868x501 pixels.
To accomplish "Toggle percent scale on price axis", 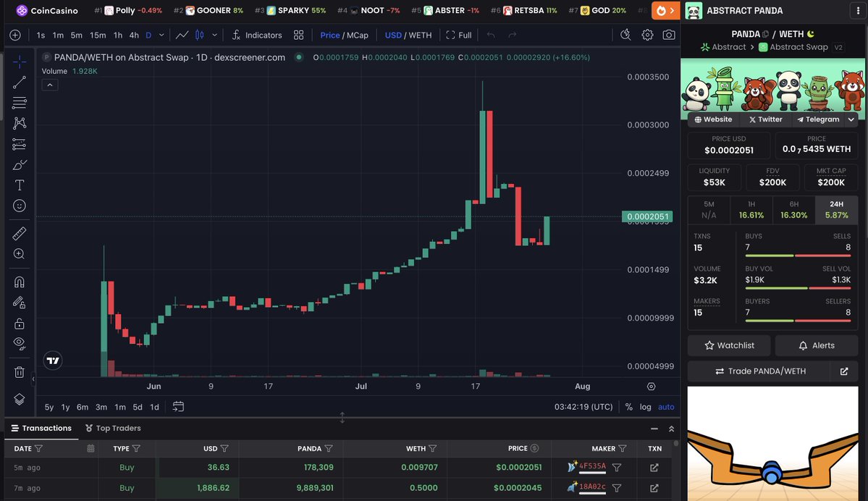I will 628,407.
